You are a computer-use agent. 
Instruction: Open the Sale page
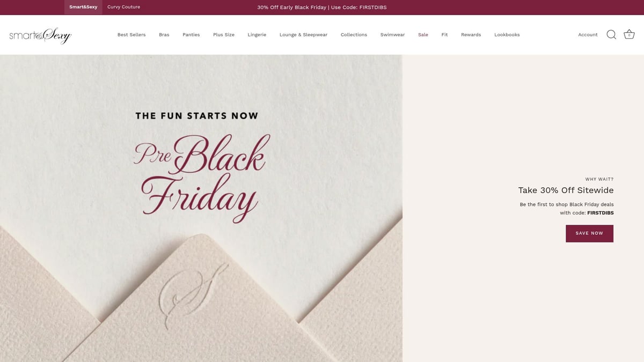pos(423,35)
